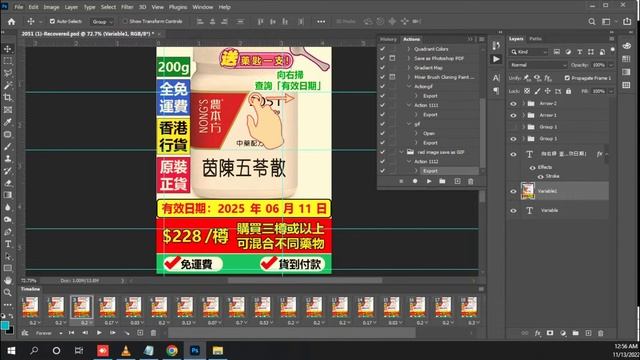Image resolution: width=640 pixels, height=360 pixels.
Task: Select the Move tool in the toolbox
Action: click(x=8, y=49)
